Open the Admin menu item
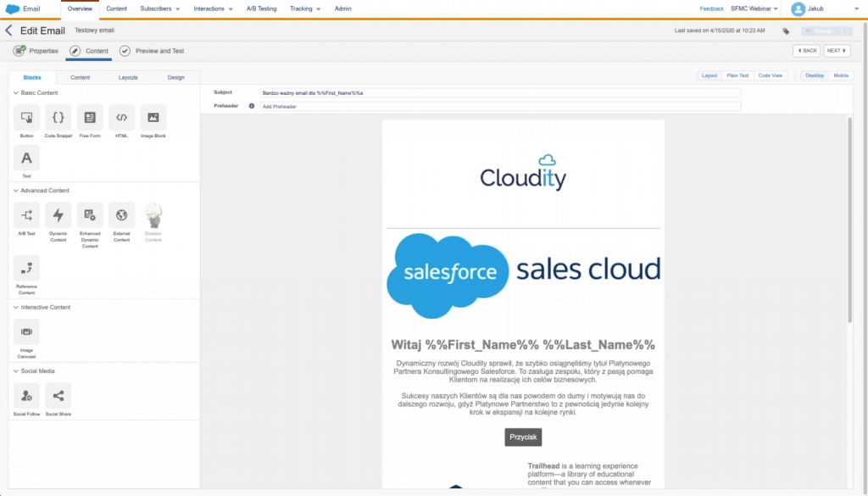Image resolution: width=868 pixels, height=496 pixels. point(342,8)
